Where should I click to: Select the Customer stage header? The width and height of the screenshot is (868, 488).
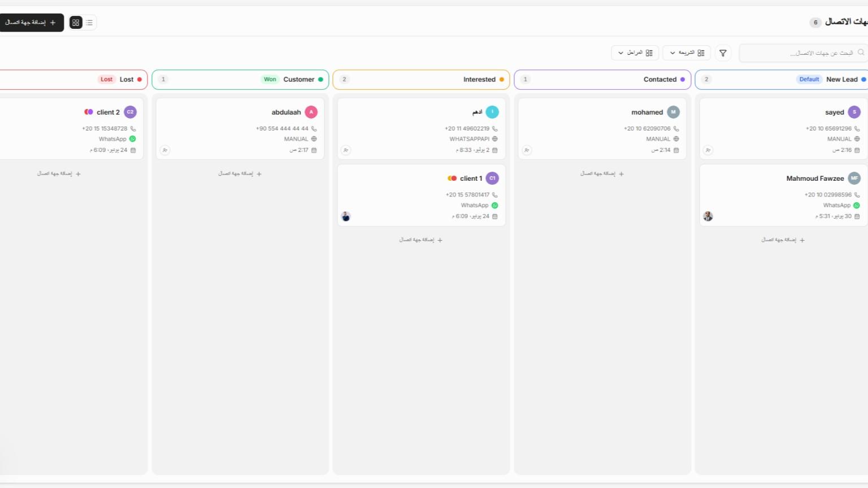point(240,80)
